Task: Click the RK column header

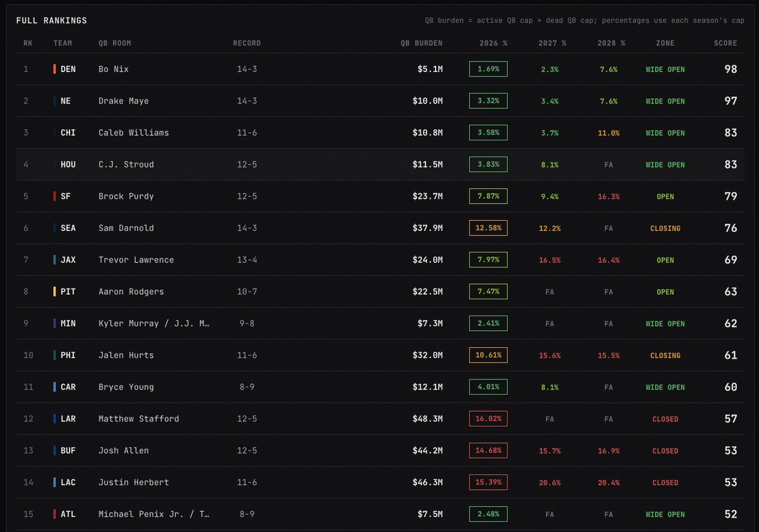Action: pos(28,43)
